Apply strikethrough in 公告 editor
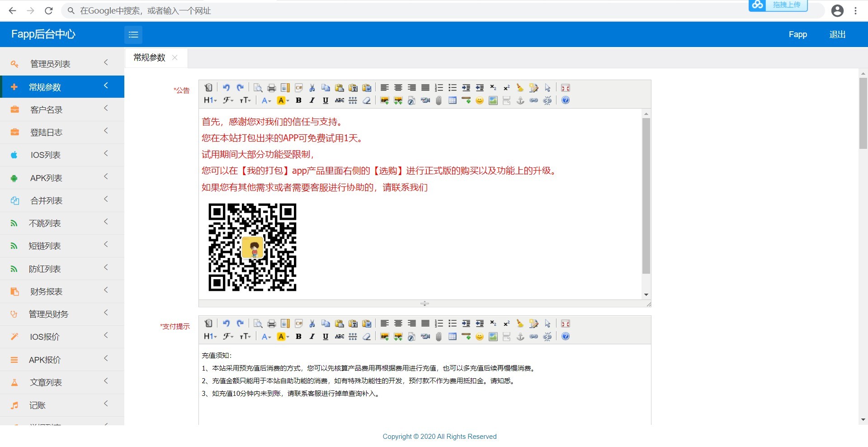The width and height of the screenshot is (868, 447). pyautogui.click(x=340, y=100)
